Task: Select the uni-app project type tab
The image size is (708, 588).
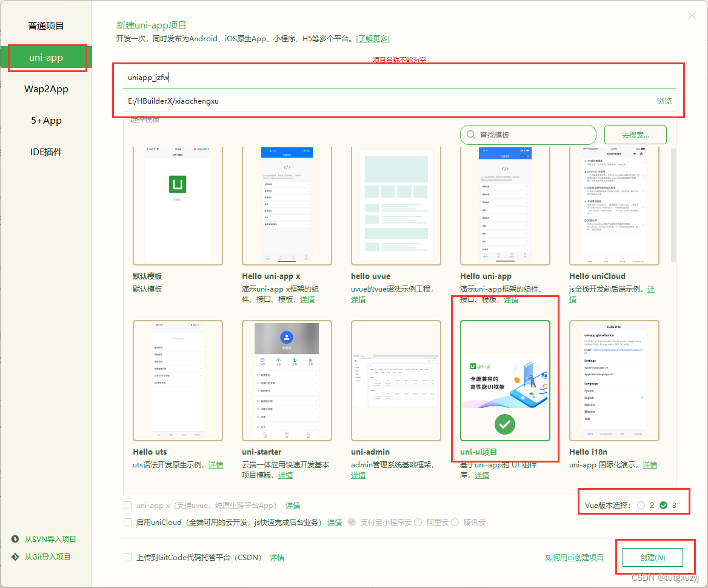Action: click(46, 58)
